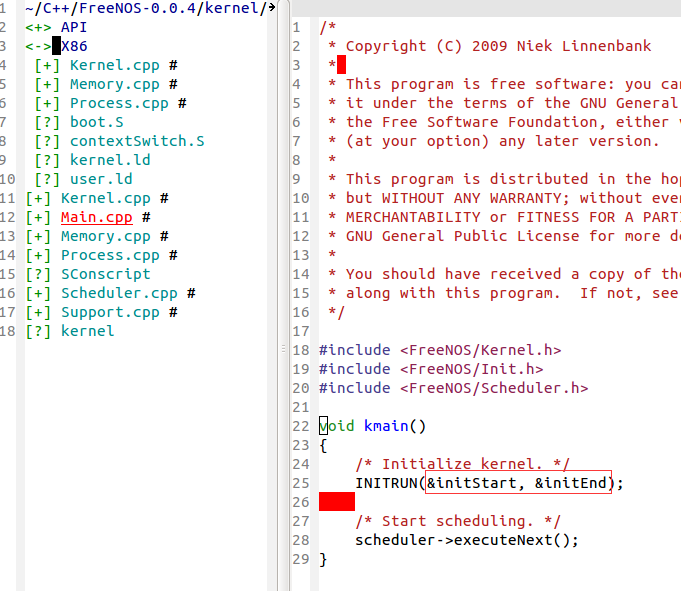Click the red trailing whitespace on line 3

click(341, 65)
